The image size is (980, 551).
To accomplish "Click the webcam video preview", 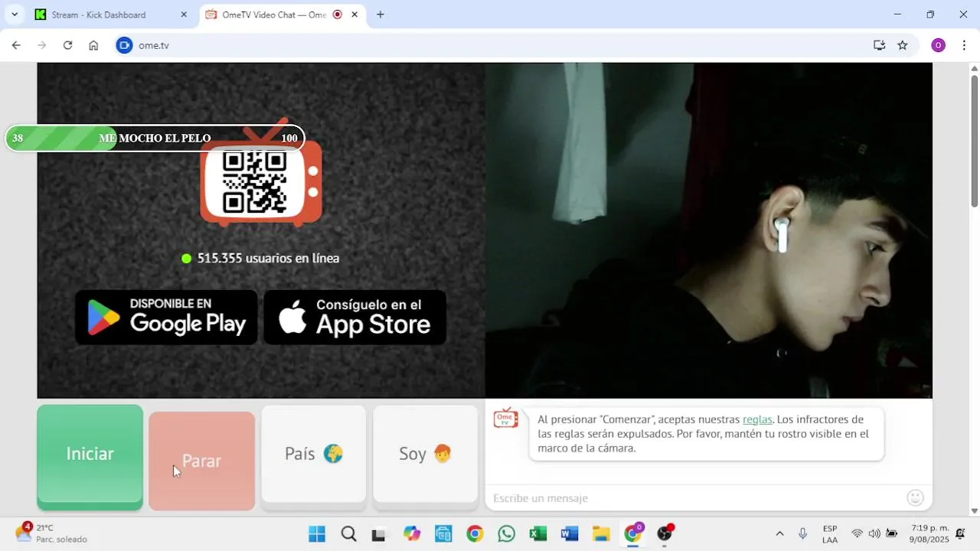I will click(x=708, y=230).
